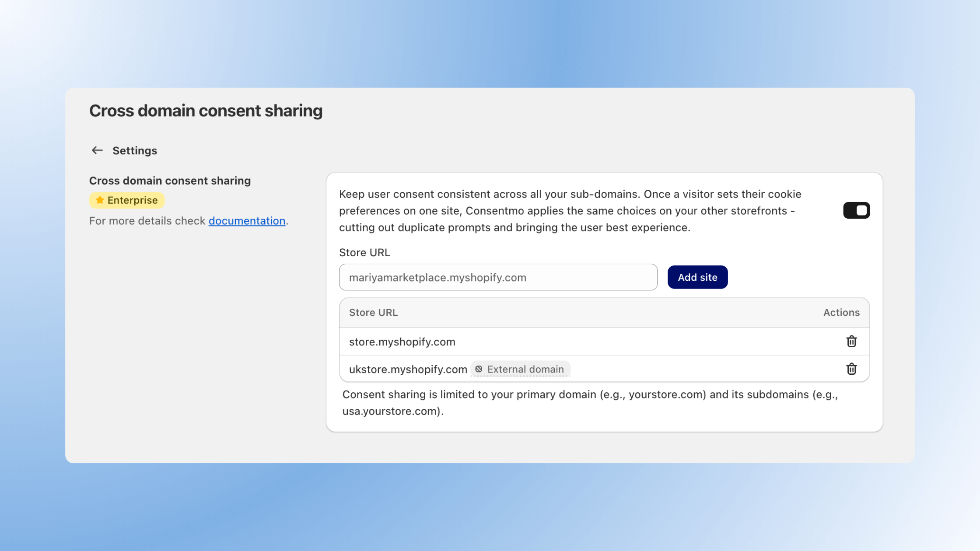
Task: Click the bin icon beside the external domain entry
Action: pos(851,369)
